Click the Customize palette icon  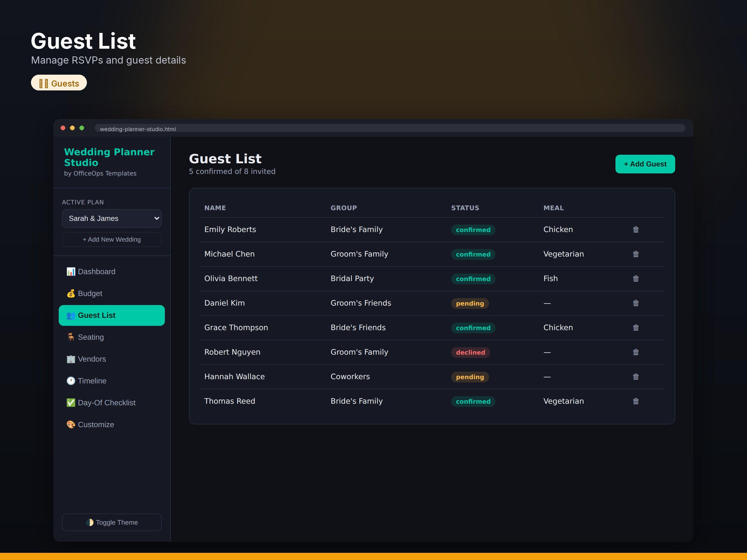point(71,425)
